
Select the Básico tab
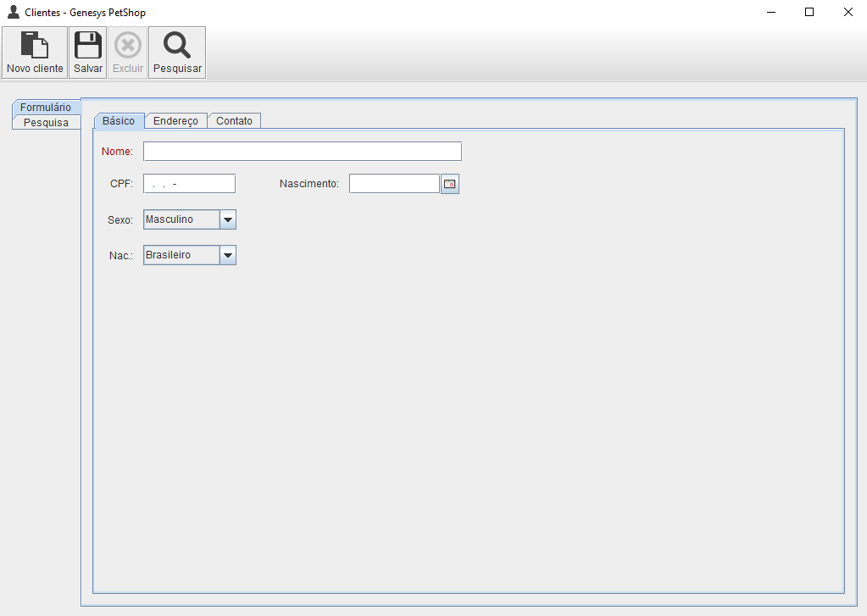pos(119,121)
